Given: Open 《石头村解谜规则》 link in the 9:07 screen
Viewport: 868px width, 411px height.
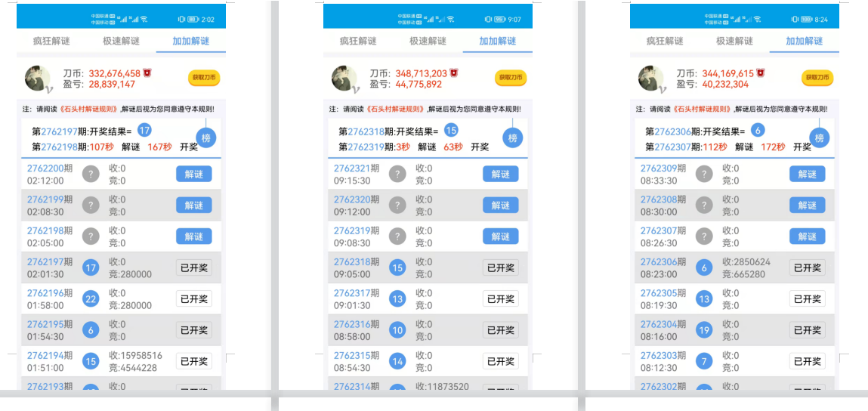Looking at the screenshot, I should point(395,109).
